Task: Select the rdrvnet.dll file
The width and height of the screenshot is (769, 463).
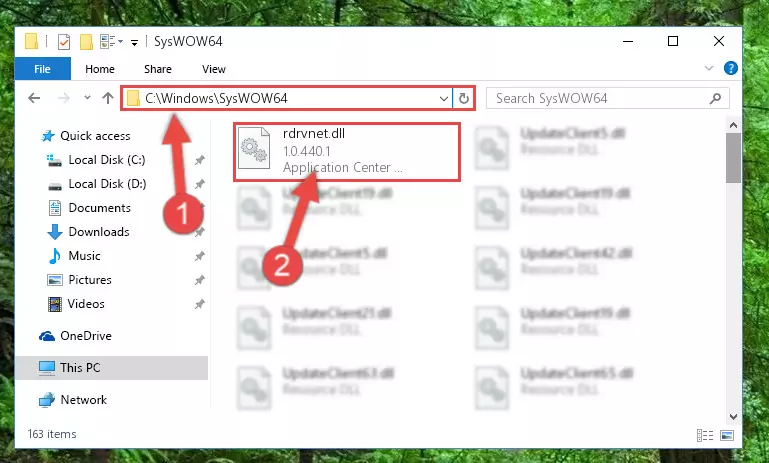Action: 347,152
